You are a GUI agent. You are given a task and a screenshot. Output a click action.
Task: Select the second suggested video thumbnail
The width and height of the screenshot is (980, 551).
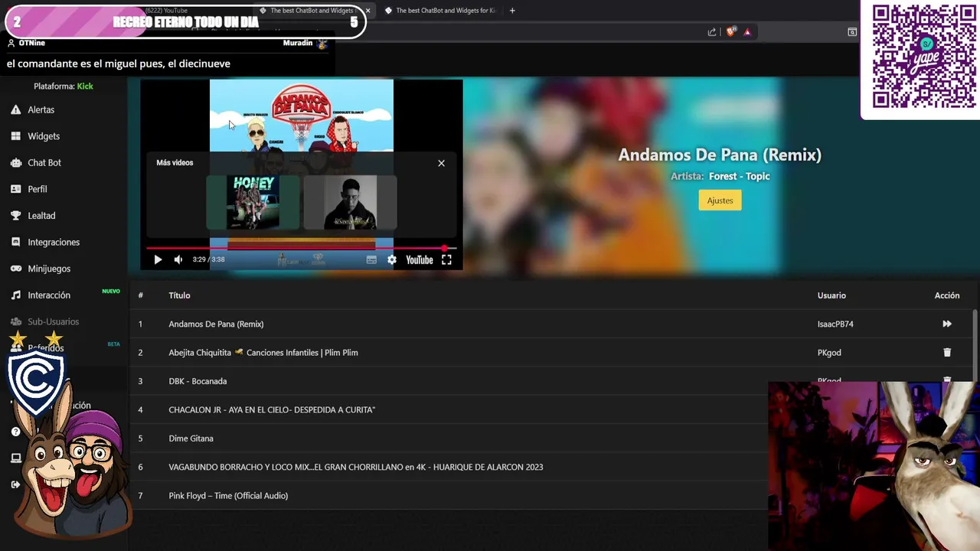coord(350,202)
